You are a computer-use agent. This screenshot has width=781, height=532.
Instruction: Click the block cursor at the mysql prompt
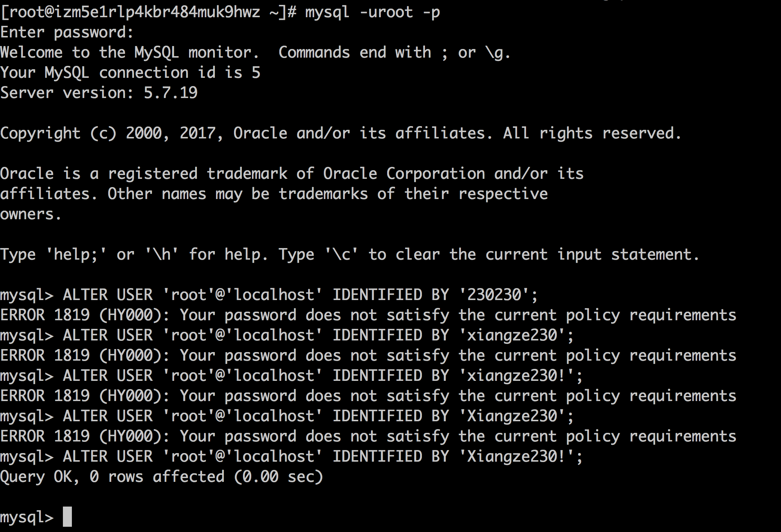tap(67, 517)
